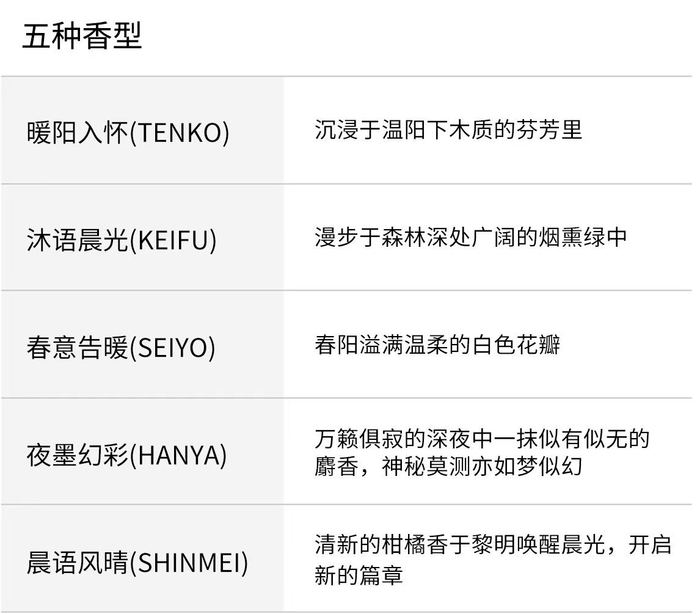Click the SEIYO code in parentheses
700x614 pixels.
tap(173, 348)
